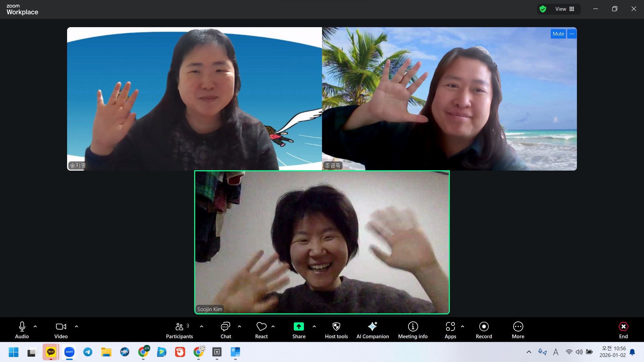Open Host tools shield icon
Image resolution: width=644 pixels, height=362 pixels.
(x=336, y=327)
